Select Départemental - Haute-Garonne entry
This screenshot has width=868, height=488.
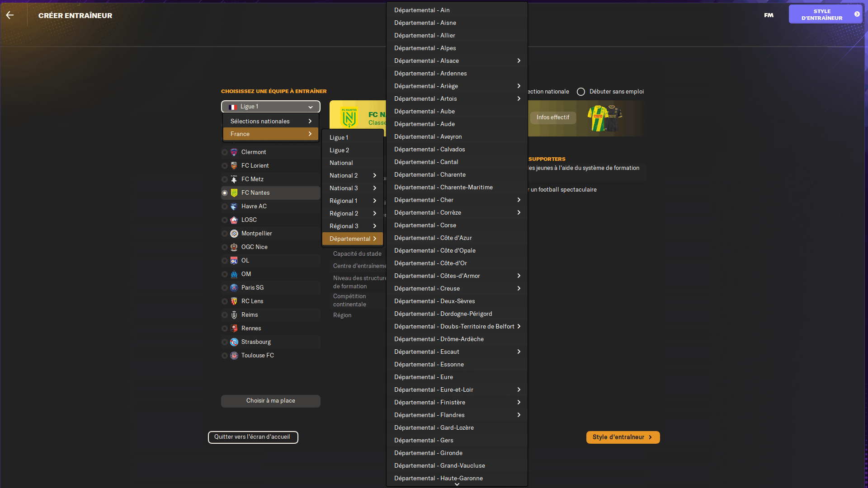tap(457, 478)
